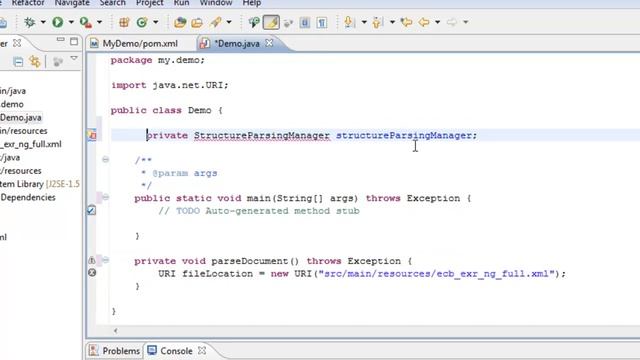This screenshot has width=640, height=360.
Task: Click the error marker beside private field line
Action: (93, 135)
